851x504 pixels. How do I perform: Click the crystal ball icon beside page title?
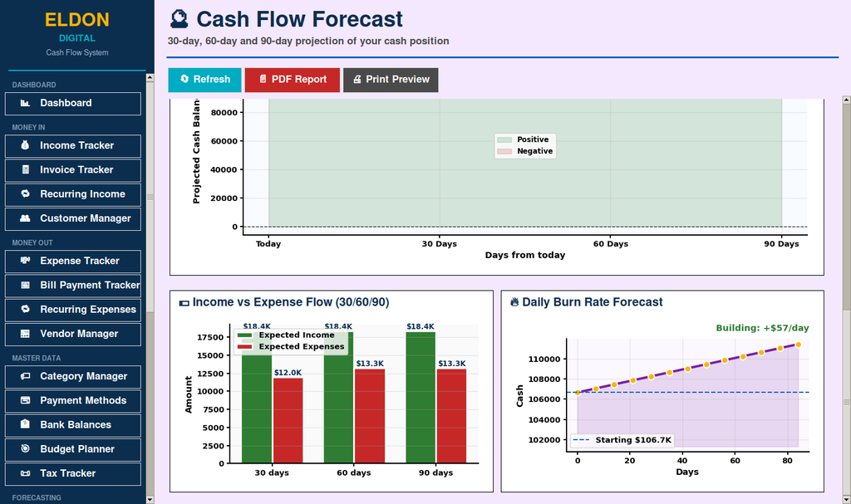(180, 19)
